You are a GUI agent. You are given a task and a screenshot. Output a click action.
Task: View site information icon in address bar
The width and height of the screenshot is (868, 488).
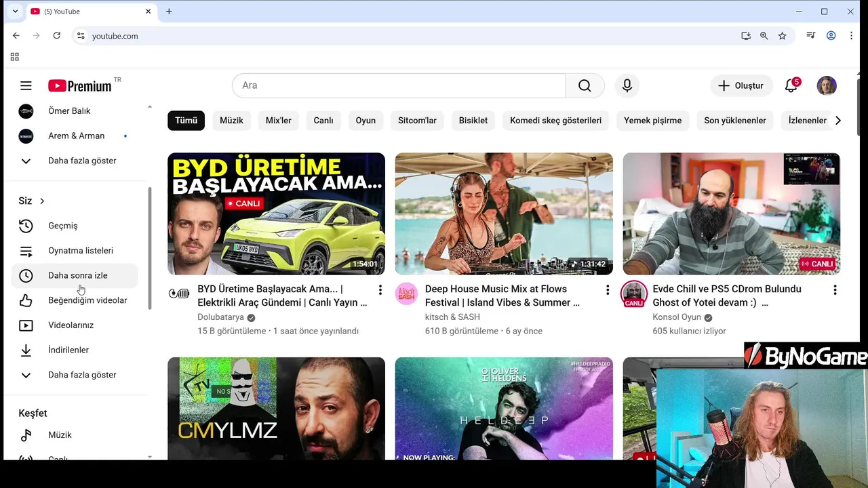(x=81, y=36)
